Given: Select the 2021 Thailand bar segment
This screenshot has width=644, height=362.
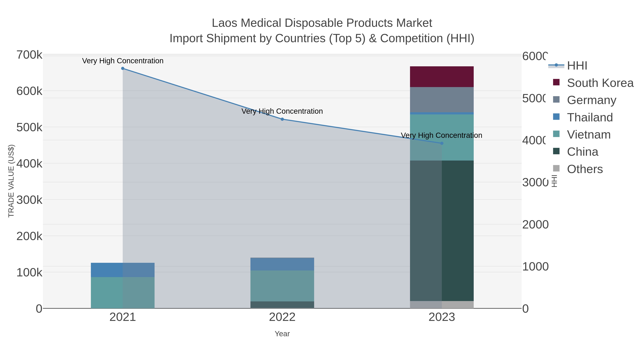Looking at the screenshot, I should pyautogui.click(x=123, y=270).
